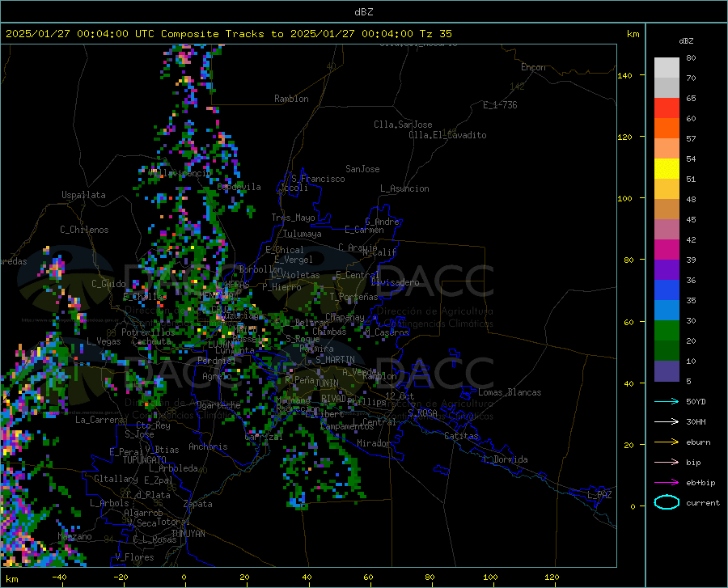Click the brown swatch below 48
The height and width of the screenshot is (588, 728).
pyautogui.click(x=667, y=209)
